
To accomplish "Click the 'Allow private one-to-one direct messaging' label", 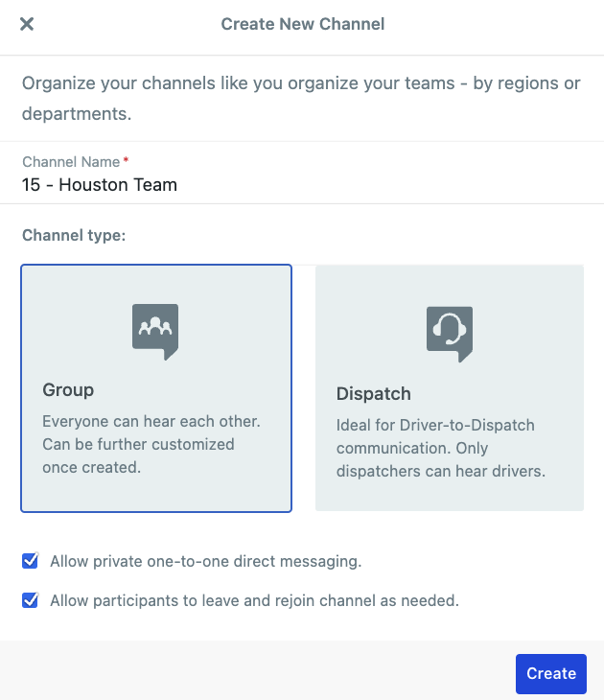I will point(206,561).
